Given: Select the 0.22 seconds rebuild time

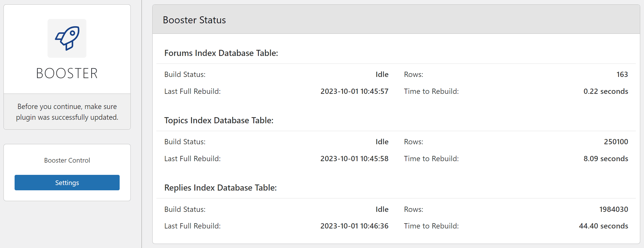Looking at the screenshot, I should click(x=606, y=91).
